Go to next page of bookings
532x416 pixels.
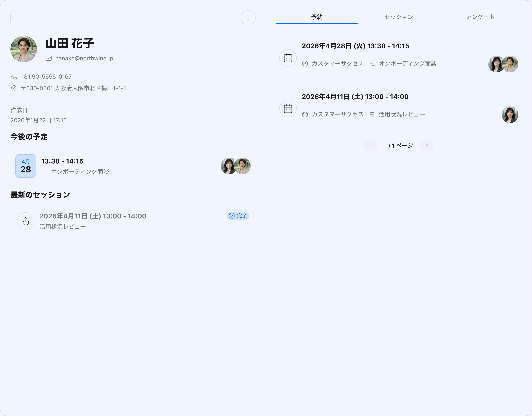427,146
